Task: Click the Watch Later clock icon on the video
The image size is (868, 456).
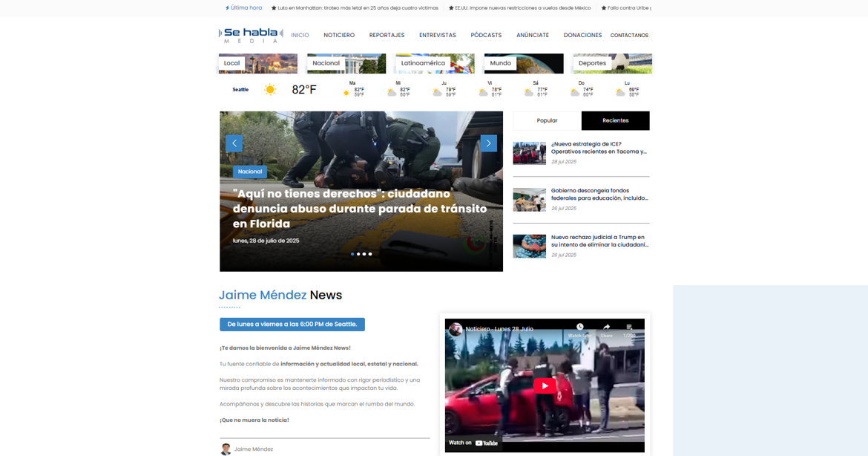Action: click(x=579, y=328)
